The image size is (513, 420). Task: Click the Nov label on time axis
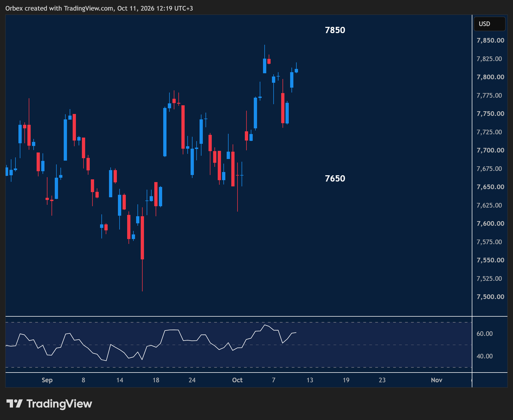(x=437, y=380)
